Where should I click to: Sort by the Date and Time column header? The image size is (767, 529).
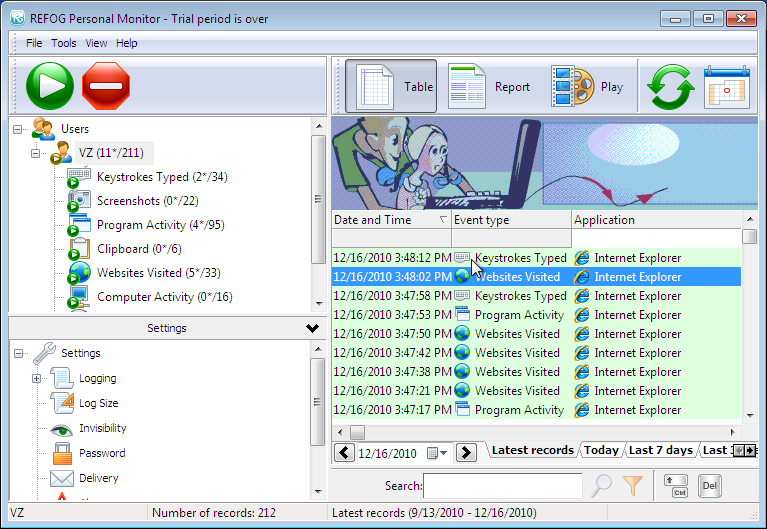[x=391, y=220]
